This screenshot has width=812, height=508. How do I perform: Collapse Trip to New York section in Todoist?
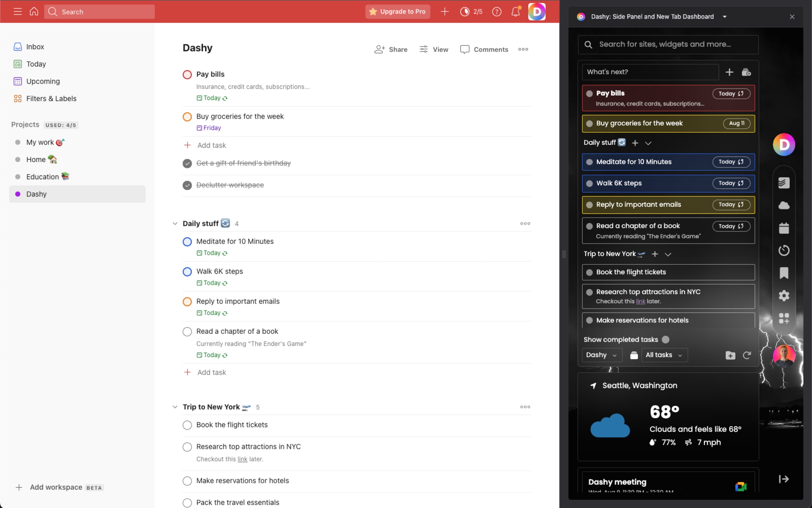pyautogui.click(x=175, y=407)
